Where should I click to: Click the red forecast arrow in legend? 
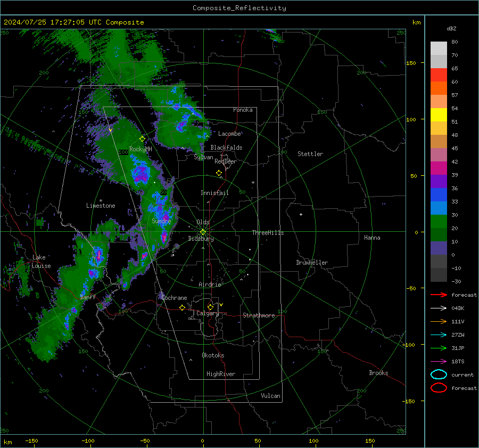(439, 295)
